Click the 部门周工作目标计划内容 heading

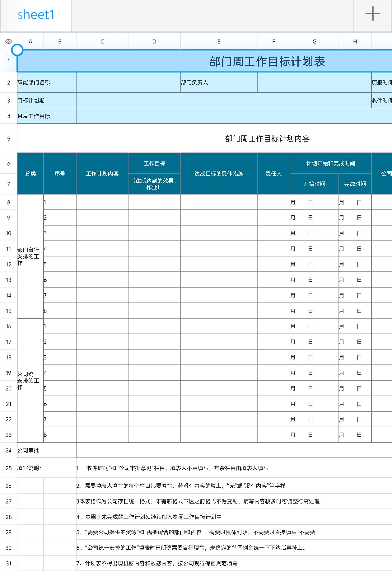(x=267, y=139)
